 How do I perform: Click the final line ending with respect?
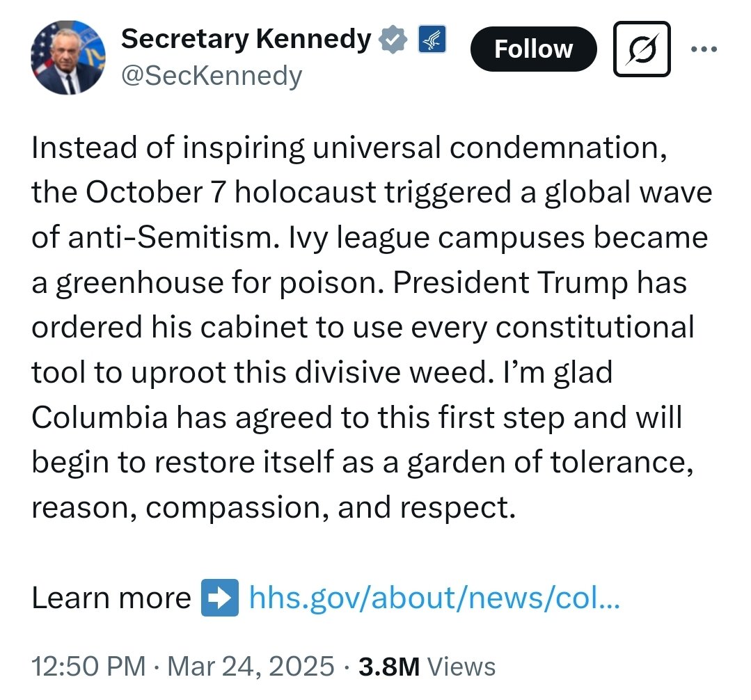[273, 507]
